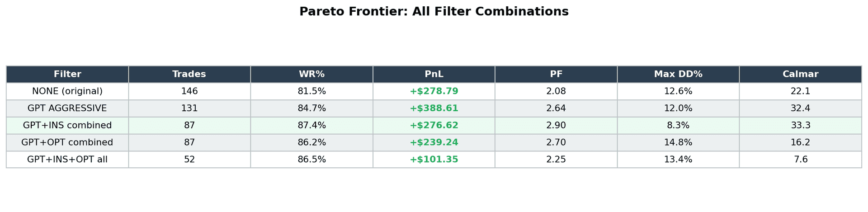The width and height of the screenshot is (868, 212).
Task: Click the +$388.61 PnL value
Action: (434, 108)
